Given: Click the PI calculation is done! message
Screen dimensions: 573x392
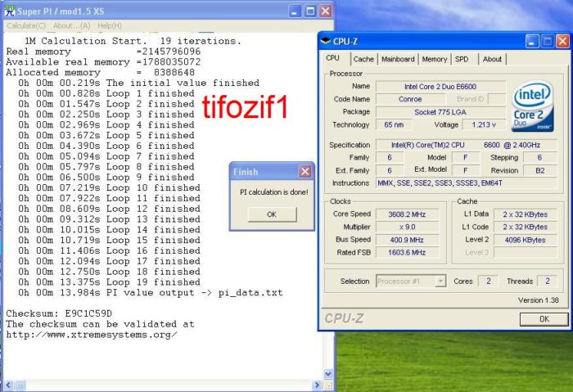Looking at the screenshot, I should (x=274, y=192).
